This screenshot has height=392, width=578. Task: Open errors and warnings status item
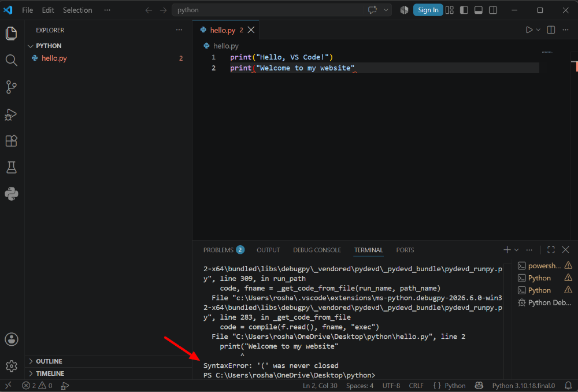pyautogui.click(x=37, y=386)
